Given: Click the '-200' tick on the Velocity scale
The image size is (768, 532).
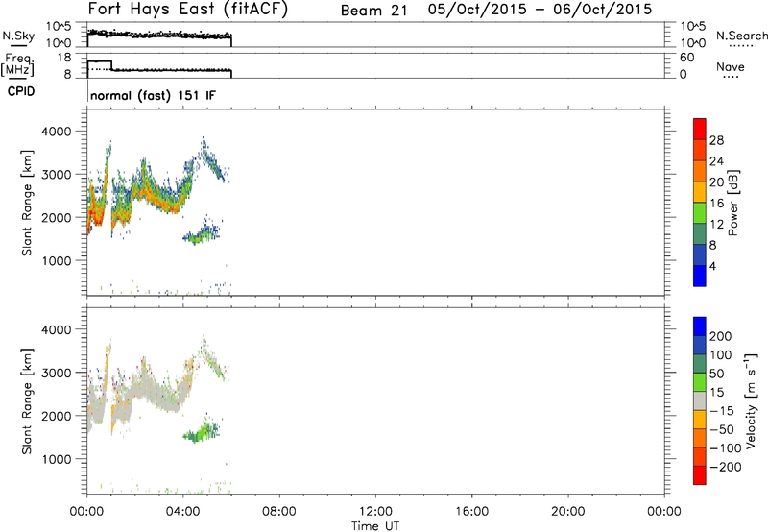Looking at the screenshot, I should point(726,467).
